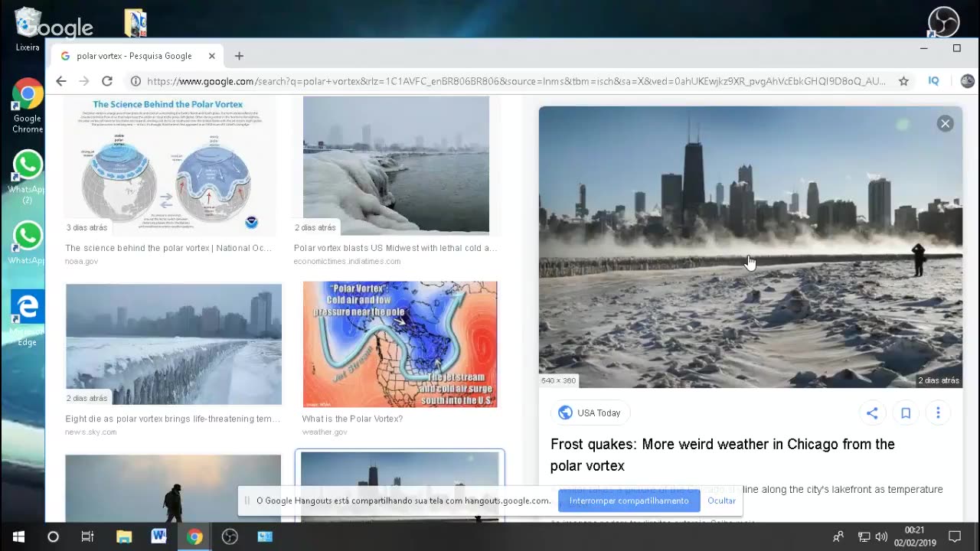Viewport: 980px width, 551px height.
Task: Select The Science Behind the Polar Vortex image
Action: (168, 165)
